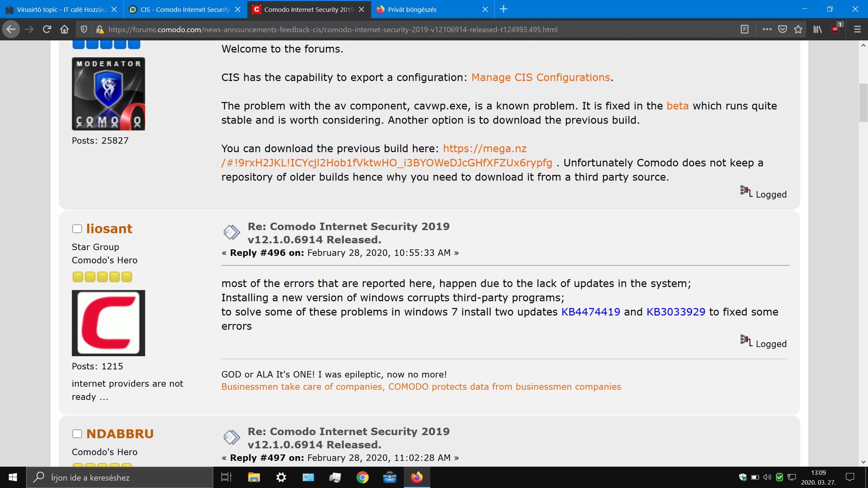Bookmark this page with star
The image size is (868, 488).
[x=798, y=29]
